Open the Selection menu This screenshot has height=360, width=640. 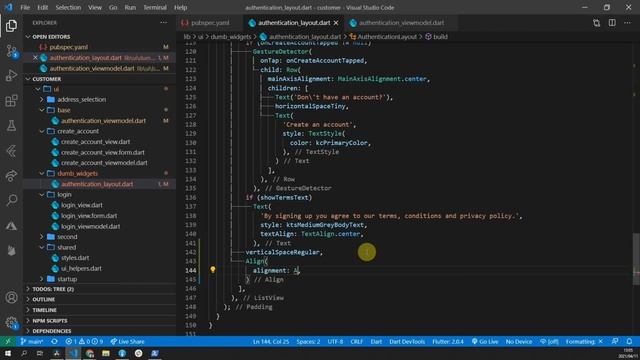[x=68, y=7]
